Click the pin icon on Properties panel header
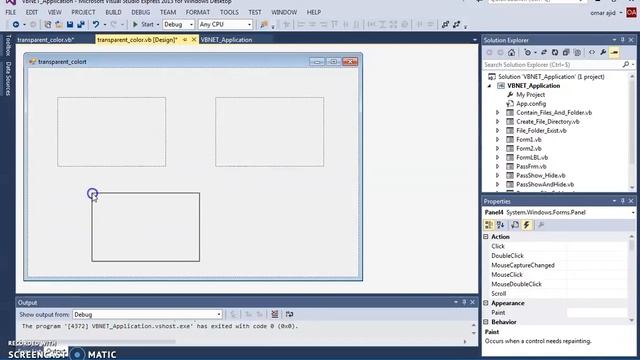 622,201
